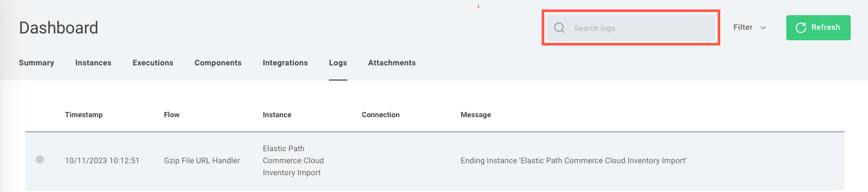The image size is (868, 192).
Task: Click the Timestamp column header
Action: [84, 115]
